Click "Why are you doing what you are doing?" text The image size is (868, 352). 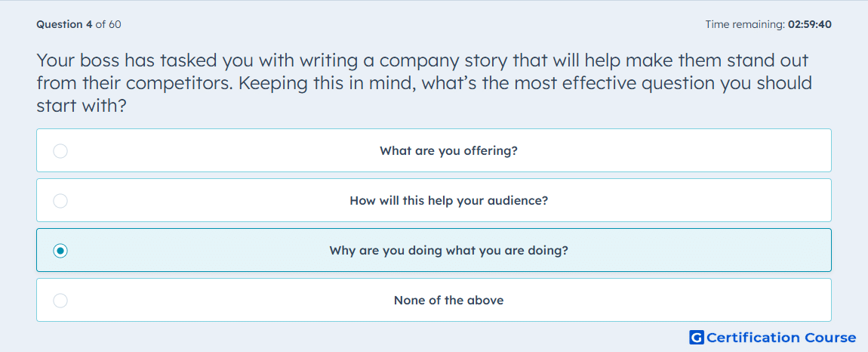(448, 251)
